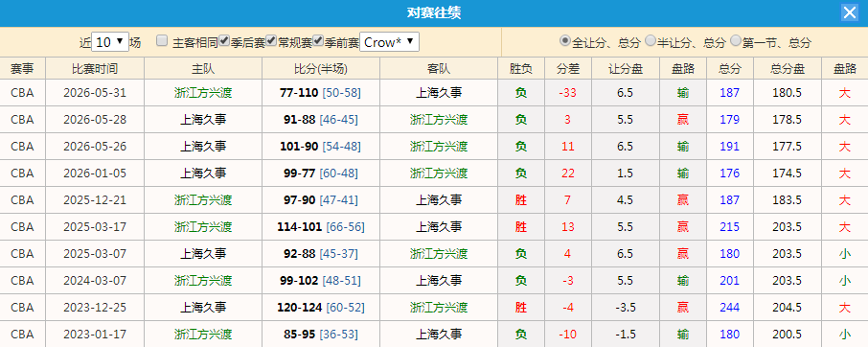Click away team 浙江方兴渡 in the 2026-01-05 row
The image size is (868, 347).
click(x=439, y=173)
